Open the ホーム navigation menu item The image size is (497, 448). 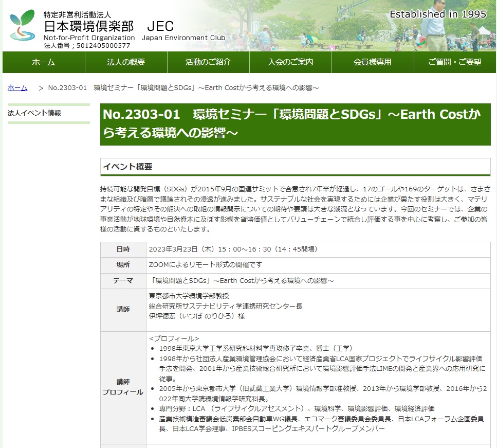click(x=44, y=62)
